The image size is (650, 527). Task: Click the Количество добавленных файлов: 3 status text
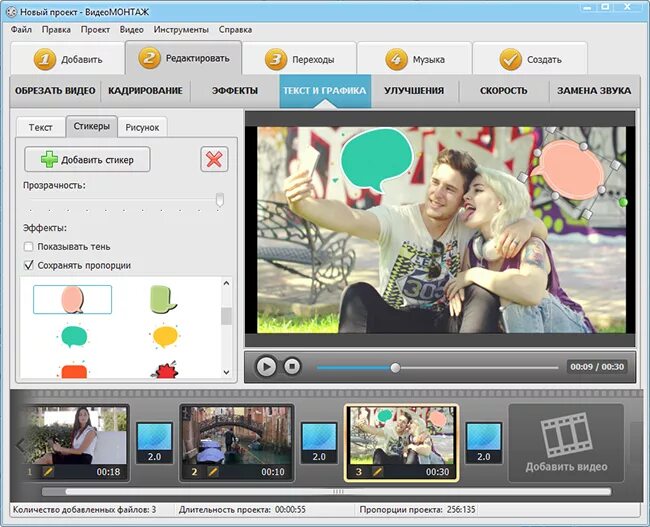(85, 510)
